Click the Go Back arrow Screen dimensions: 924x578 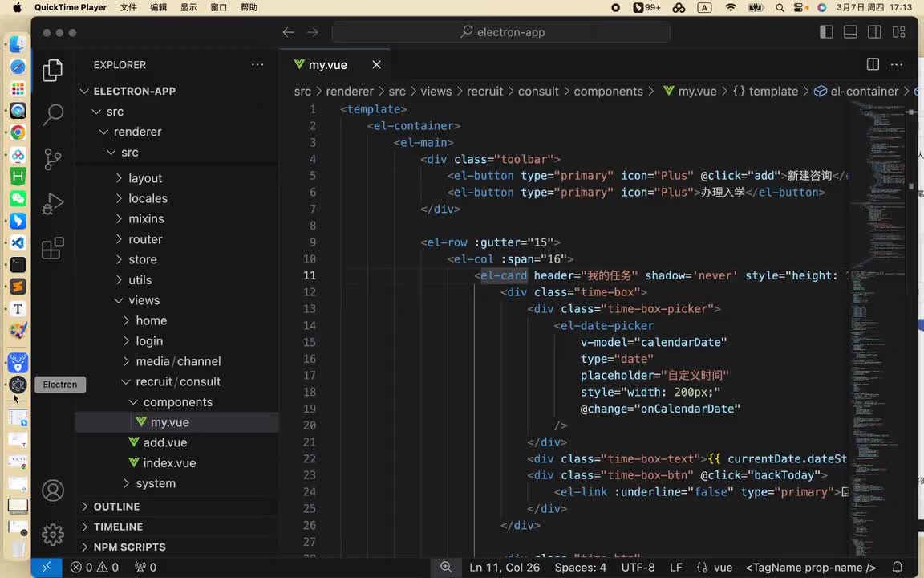pyautogui.click(x=288, y=32)
